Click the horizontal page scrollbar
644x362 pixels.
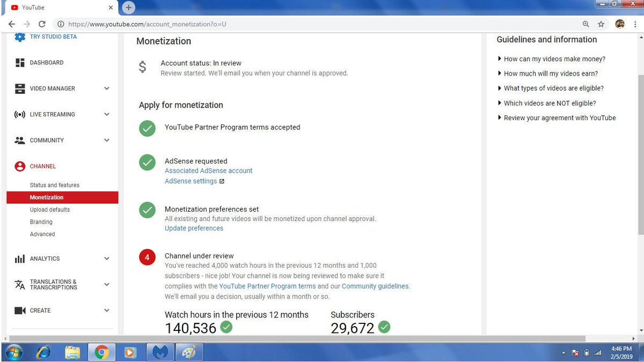tap(296, 338)
